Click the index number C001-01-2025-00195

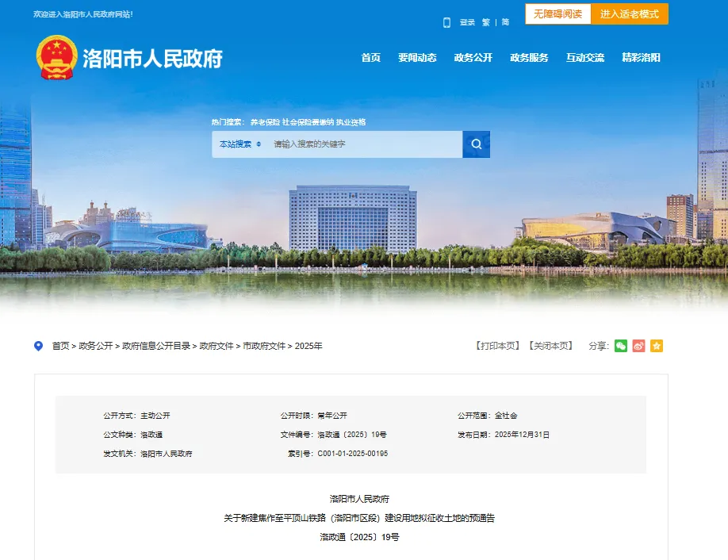(x=352, y=454)
